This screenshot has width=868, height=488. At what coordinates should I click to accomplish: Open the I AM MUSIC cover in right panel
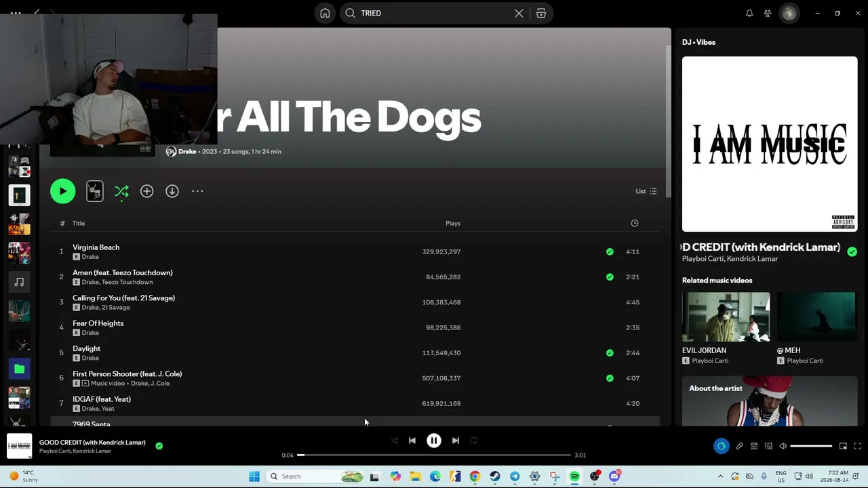point(770,144)
